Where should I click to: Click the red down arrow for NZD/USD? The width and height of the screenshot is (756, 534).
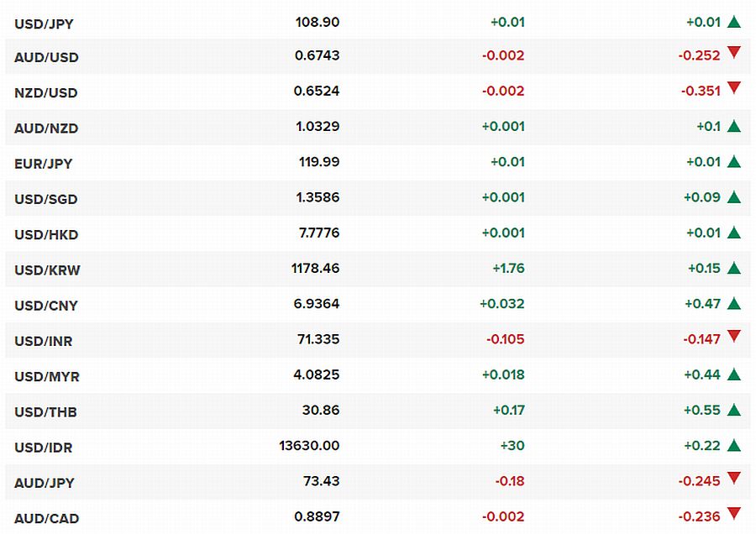(x=734, y=87)
